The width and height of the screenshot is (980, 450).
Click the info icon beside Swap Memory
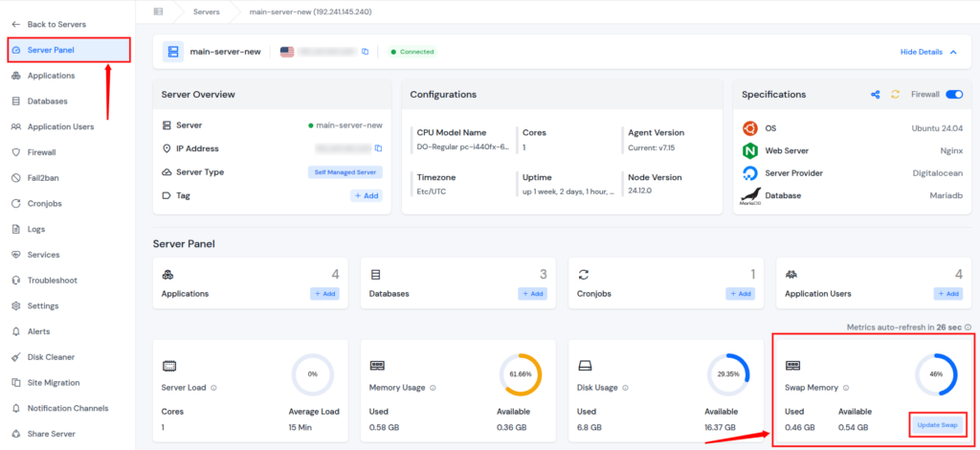846,388
